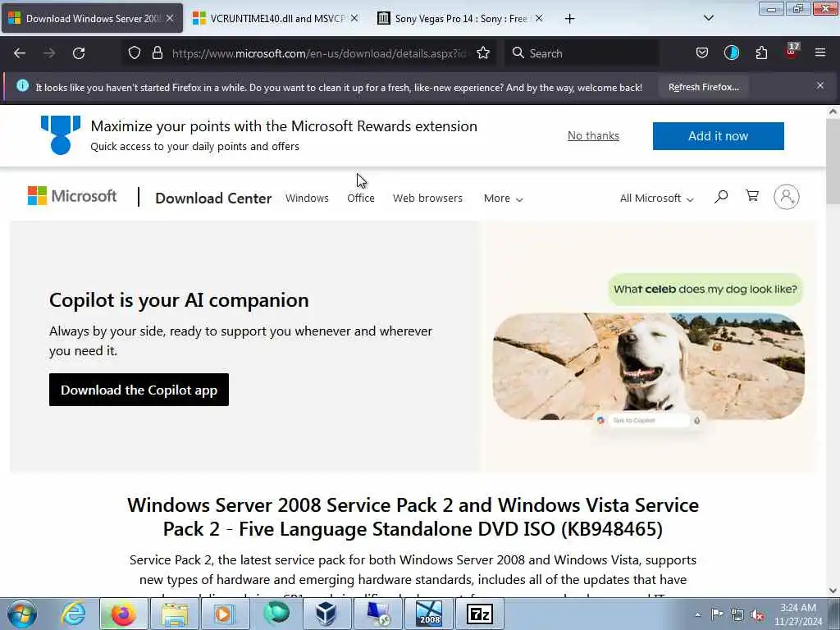840x630 pixels.
Task: Launch Internet Explorer from the taskbar
Action: click(x=73, y=614)
